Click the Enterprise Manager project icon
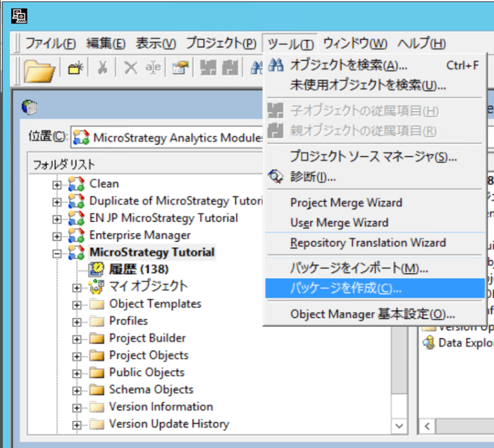The image size is (494, 448). click(76, 235)
